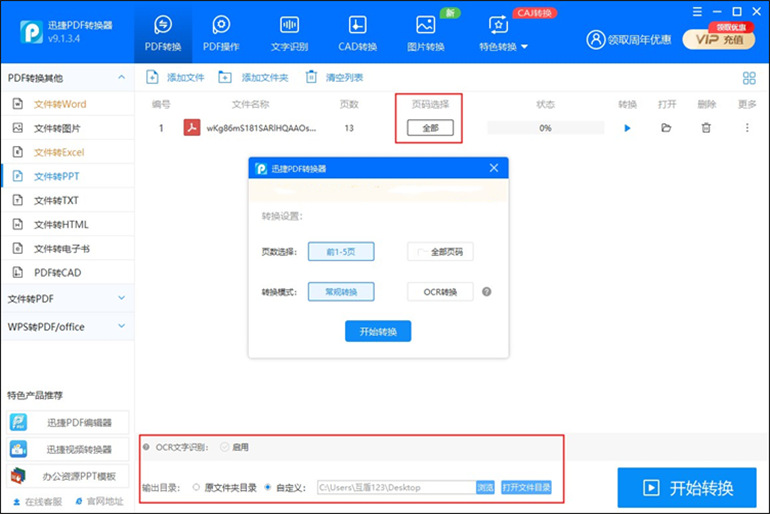Click the 打开文件目录 button
The width and height of the screenshot is (770, 514).
click(526, 487)
